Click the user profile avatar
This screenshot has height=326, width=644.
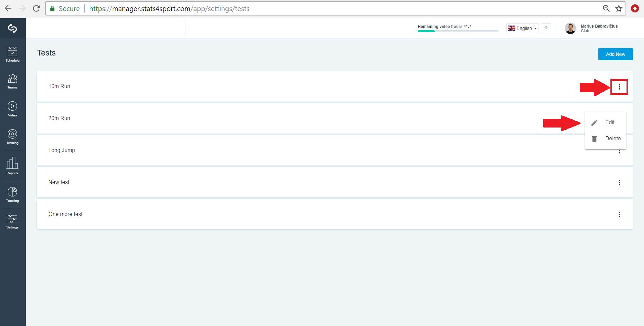tap(570, 28)
